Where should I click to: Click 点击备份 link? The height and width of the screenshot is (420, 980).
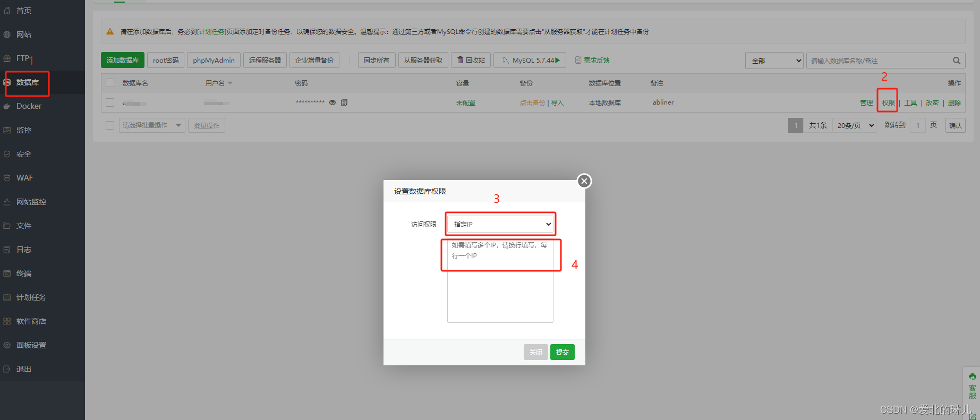[x=532, y=102]
